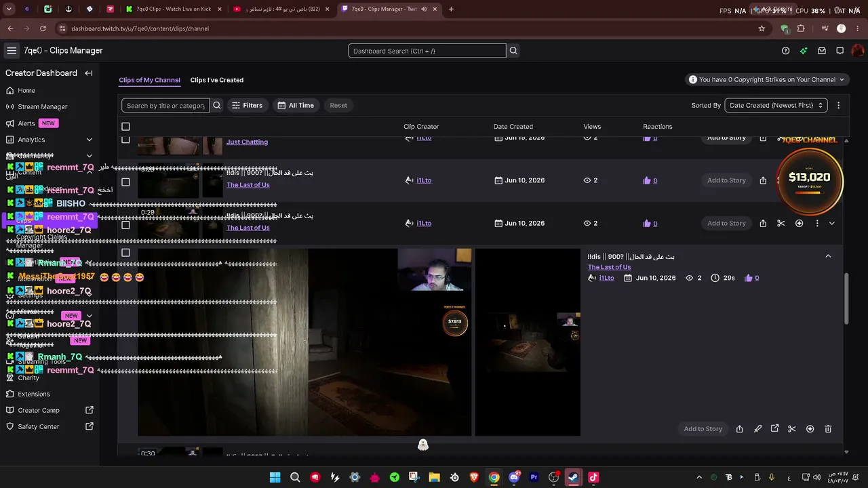Open the user avatar menu

(x=858, y=51)
